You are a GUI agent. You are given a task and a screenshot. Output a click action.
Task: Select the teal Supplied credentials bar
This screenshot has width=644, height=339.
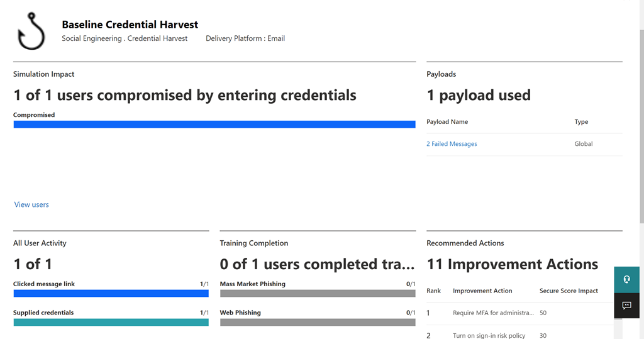pos(111,322)
